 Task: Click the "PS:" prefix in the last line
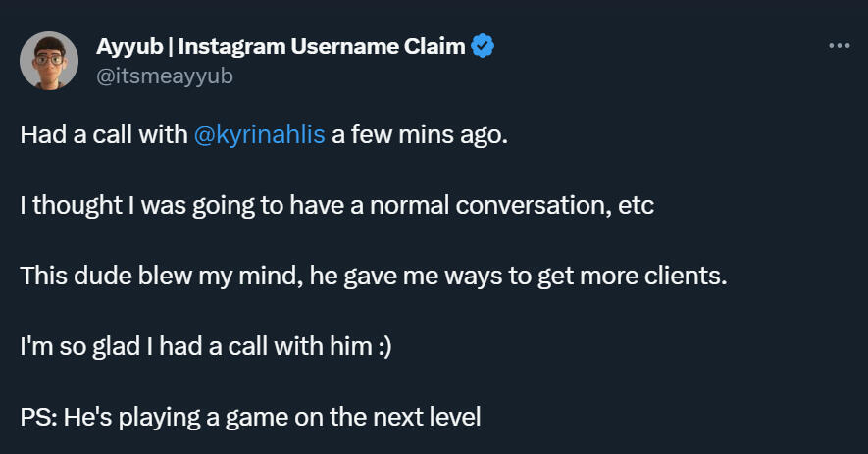click(38, 417)
